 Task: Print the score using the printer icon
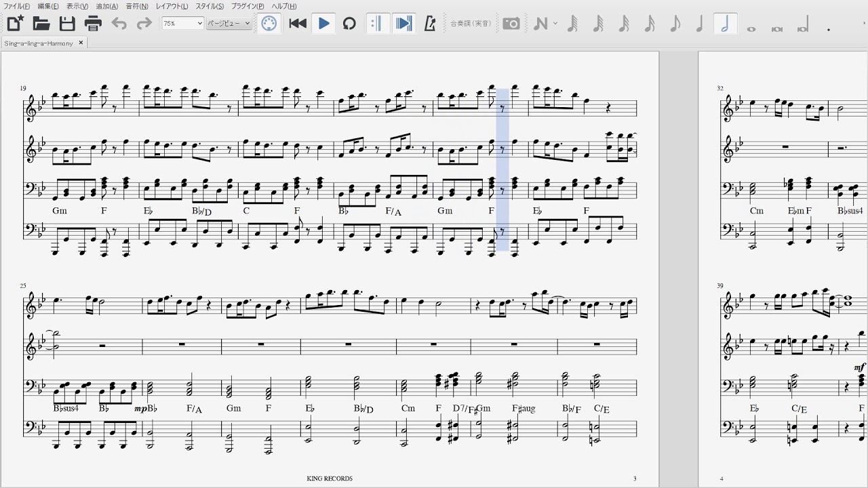click(93, 24)
